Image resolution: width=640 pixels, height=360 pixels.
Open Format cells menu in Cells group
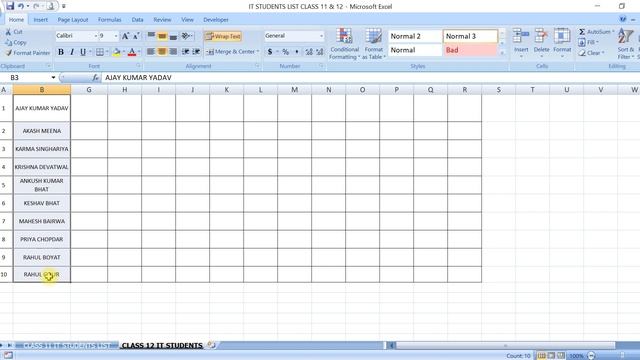(x=562, y=44)
